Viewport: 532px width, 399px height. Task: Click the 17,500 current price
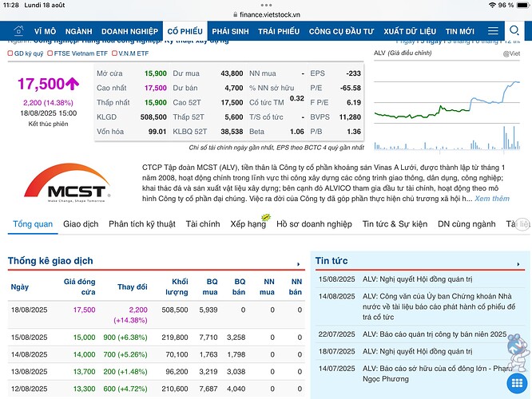41,84
